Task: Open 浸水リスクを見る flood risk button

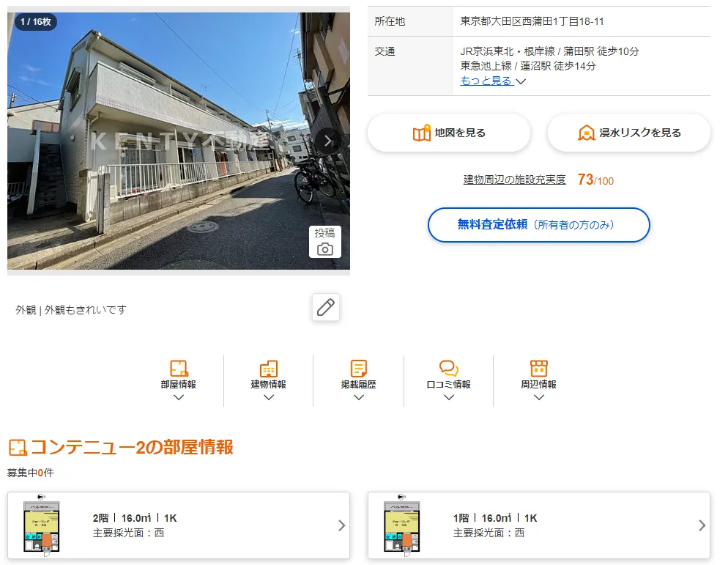Action: point(628,133)
